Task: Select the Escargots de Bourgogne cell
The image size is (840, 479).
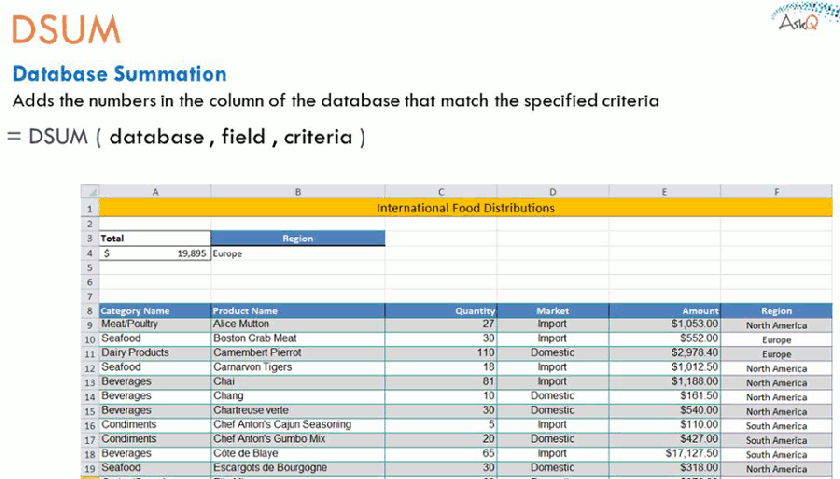Action: tap(297, 468)
